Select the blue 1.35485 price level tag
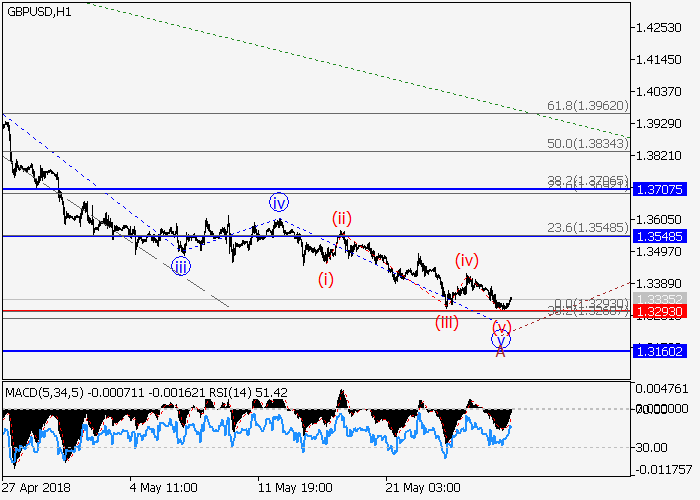This screenshot has height=500, width=700. [658, 236]
